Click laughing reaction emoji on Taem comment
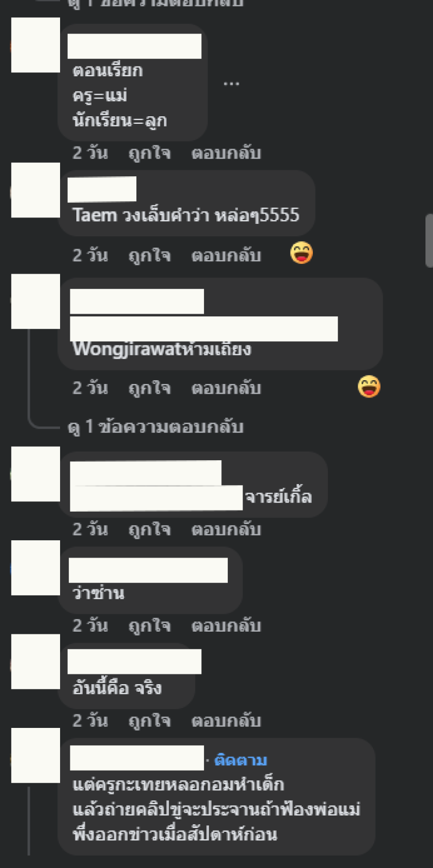 301,253
